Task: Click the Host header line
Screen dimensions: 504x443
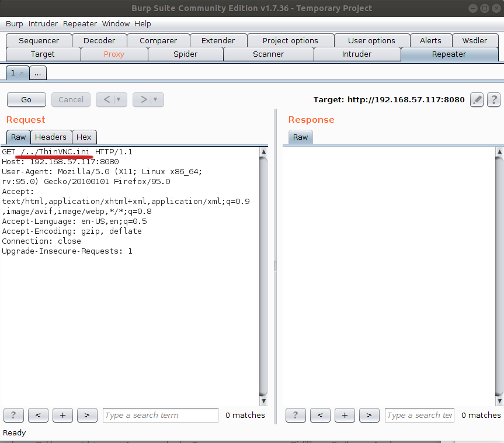Action: coord(60,161)
